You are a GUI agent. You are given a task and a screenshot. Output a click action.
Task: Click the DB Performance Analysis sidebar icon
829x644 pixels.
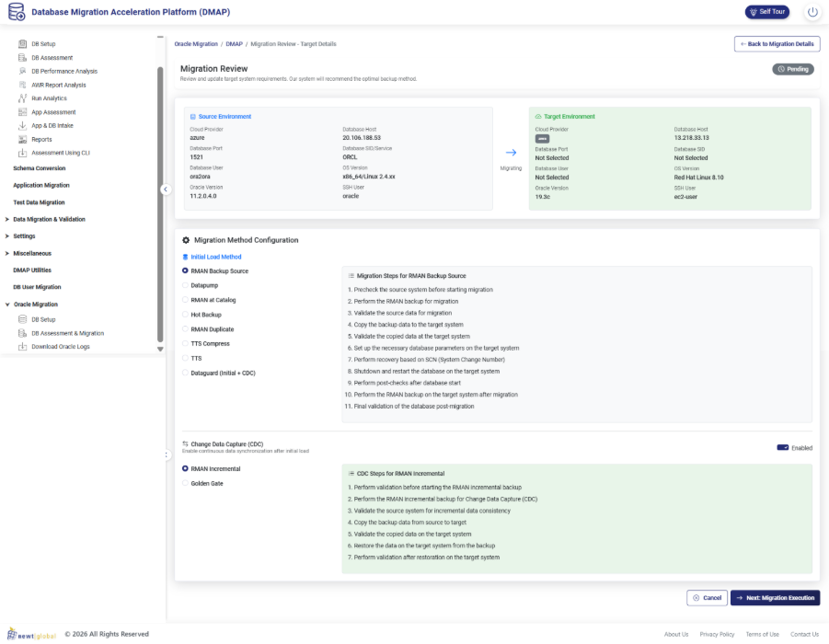[23, 71]
